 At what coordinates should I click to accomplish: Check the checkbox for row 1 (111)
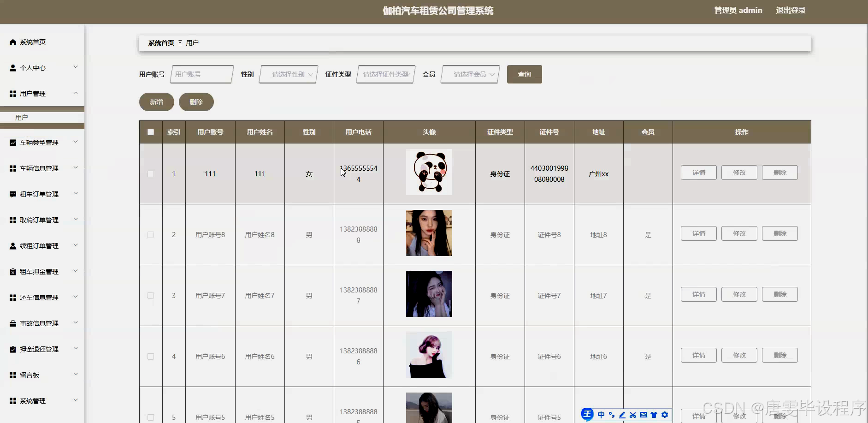pyautogui.click(x=151, y=174)
